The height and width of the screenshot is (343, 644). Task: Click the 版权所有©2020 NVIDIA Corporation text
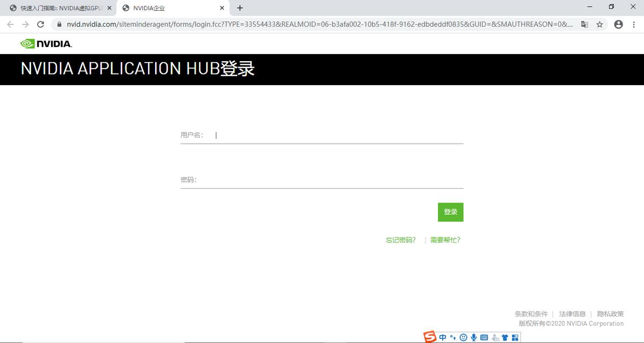[x=571, y=324]
